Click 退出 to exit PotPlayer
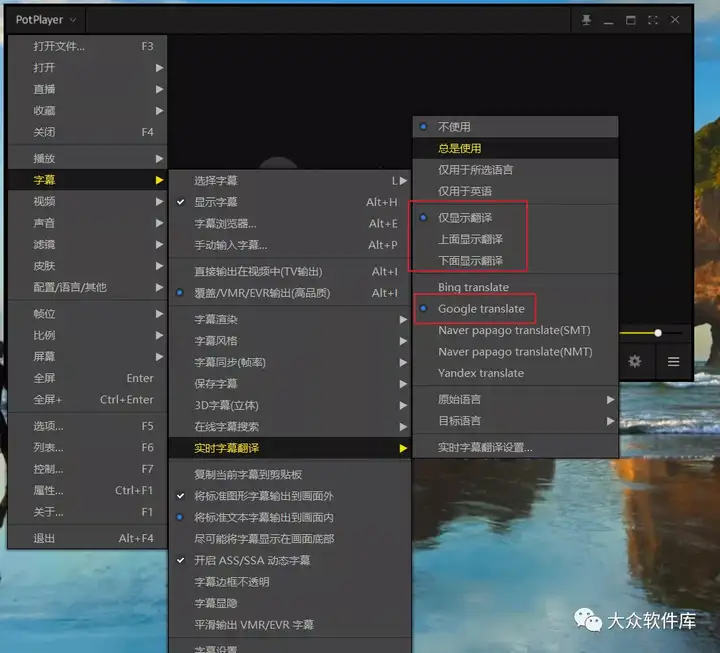This screenshot has width=720, height=653. 87,538
